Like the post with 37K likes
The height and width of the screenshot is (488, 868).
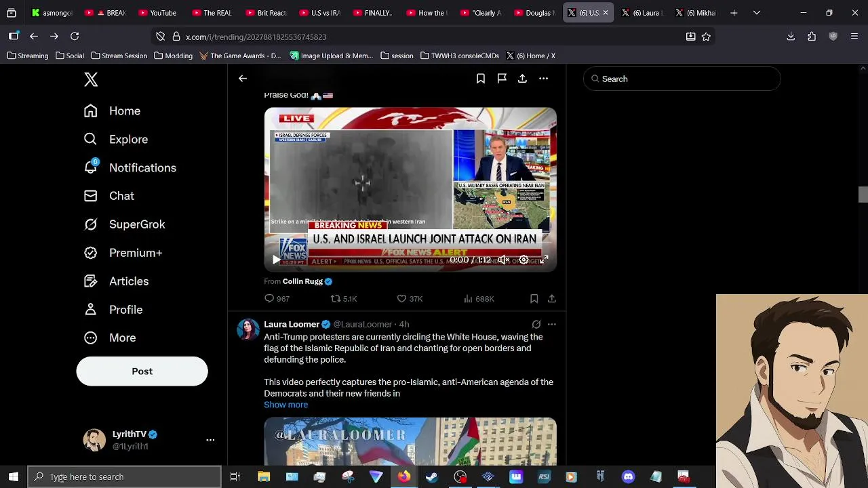tap(410, 299)
